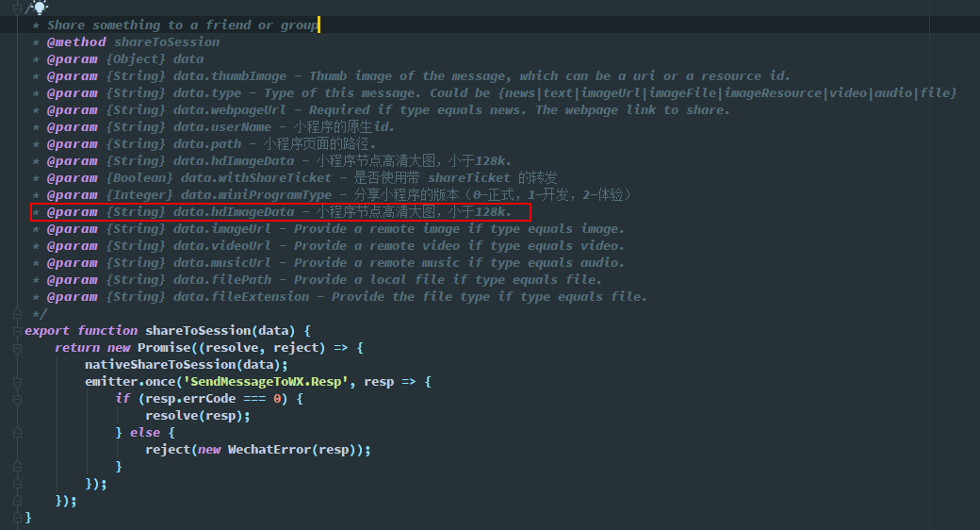Click '{Integer}' type in the miniProgramType line
This screenshot has height=530, width=980.
pyautogui.click(x=139, y=194)
